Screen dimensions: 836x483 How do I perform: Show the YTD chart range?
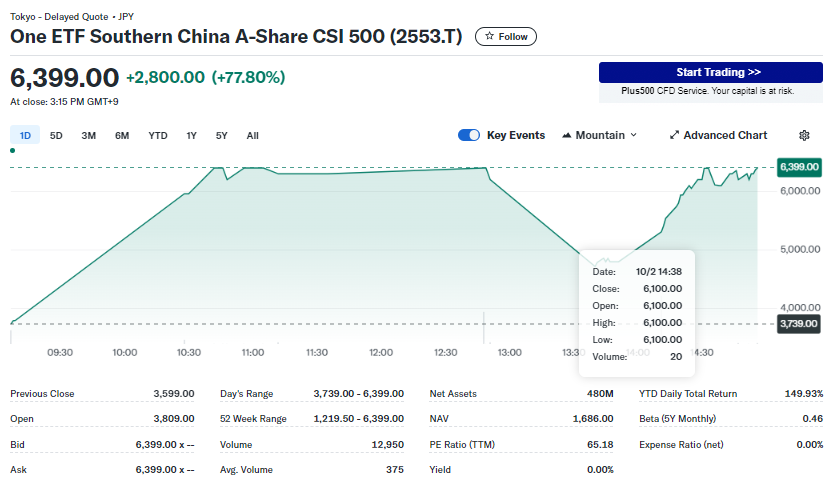[158, 135]
